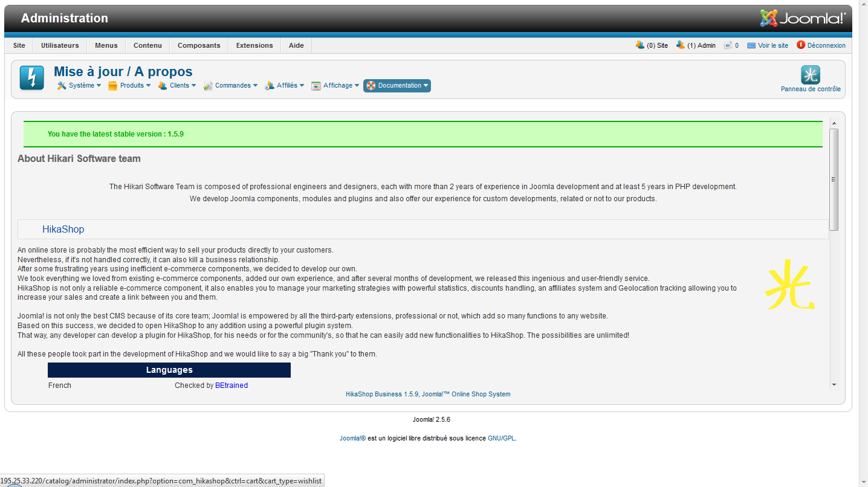
Task: Click the Joomla!™ Online Shop System link
Action: [x=466, y=394]
